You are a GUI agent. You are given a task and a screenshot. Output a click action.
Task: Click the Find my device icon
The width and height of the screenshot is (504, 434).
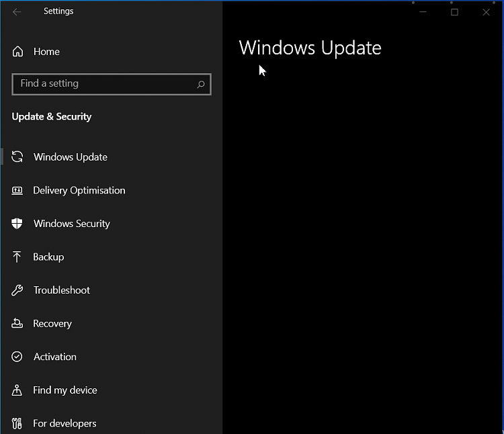tap(17, 390)
